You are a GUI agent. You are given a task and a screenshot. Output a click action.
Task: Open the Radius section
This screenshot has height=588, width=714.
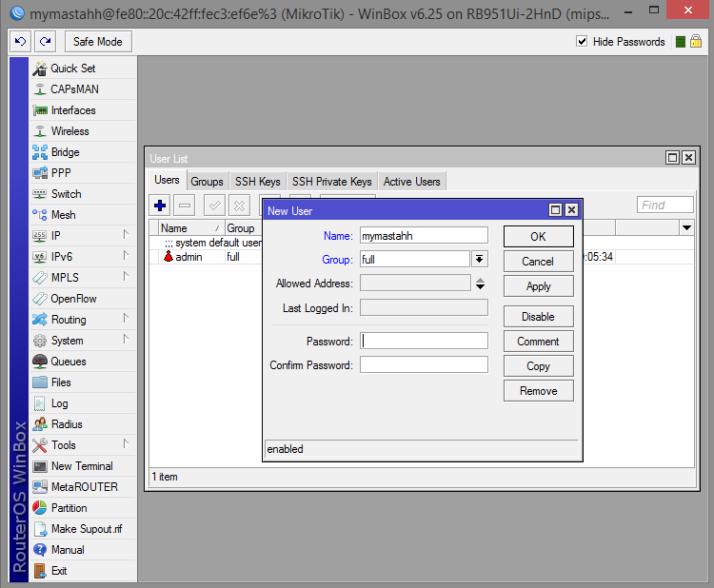coord(83,424)
